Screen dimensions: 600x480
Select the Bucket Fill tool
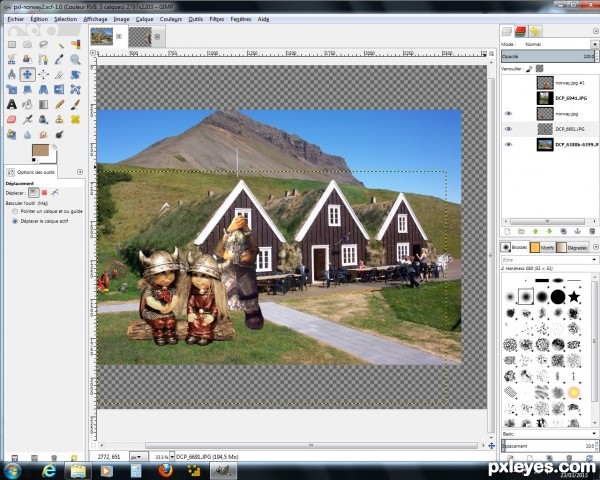click(x=28, y=104)
